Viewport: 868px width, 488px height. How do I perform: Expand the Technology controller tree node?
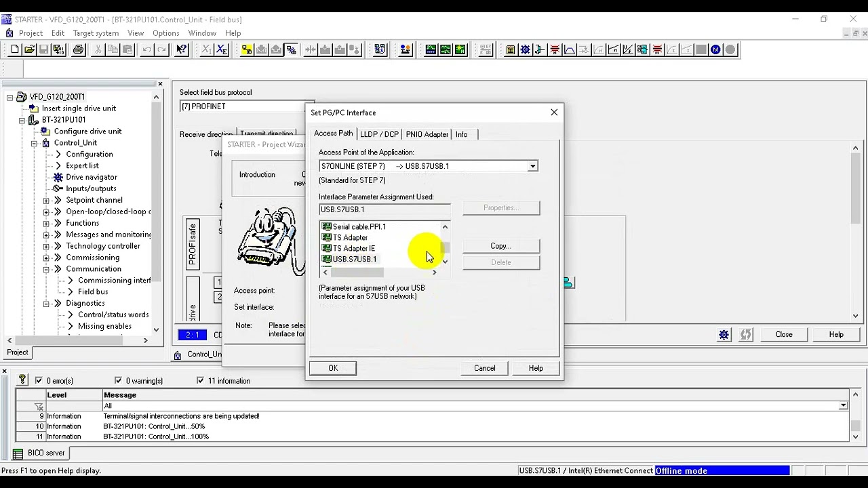46,246
